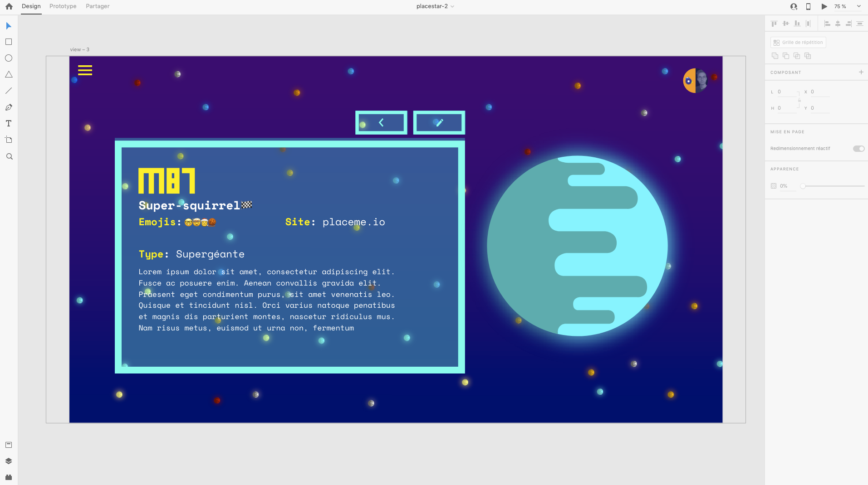Open the placestar-2 document title dropdown
This screenshot has height=485, width=868.
tap(436, 6)
